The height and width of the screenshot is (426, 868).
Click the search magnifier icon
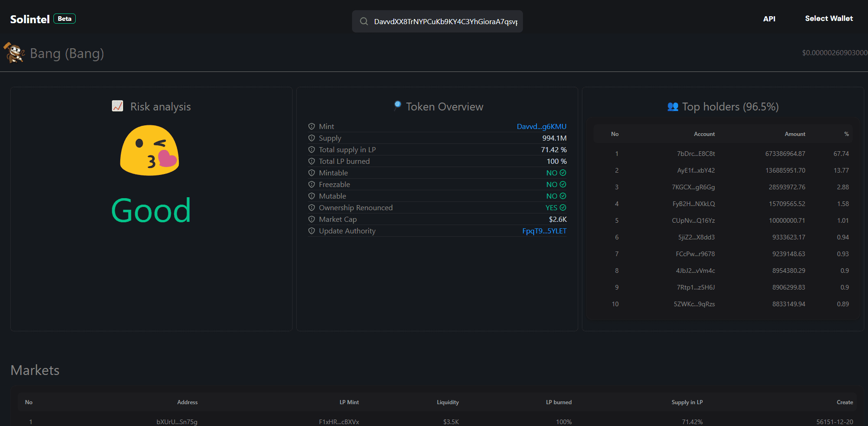(x=364, y=21)
